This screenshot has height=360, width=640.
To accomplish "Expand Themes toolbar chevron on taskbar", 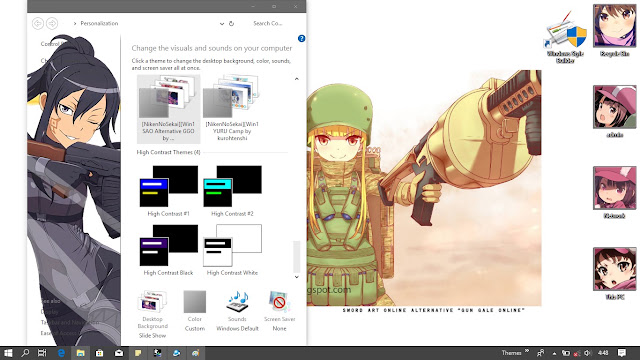I will pyautogui.click(x=527, y=351).
